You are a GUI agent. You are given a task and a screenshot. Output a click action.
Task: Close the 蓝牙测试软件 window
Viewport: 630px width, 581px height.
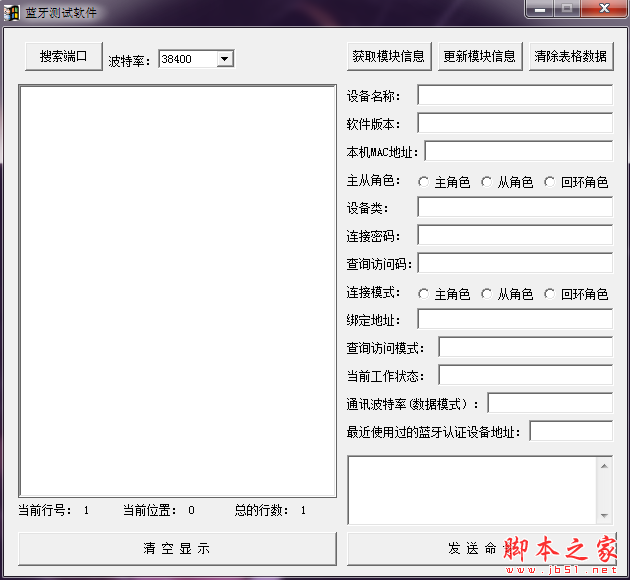[x=604, y=8]
